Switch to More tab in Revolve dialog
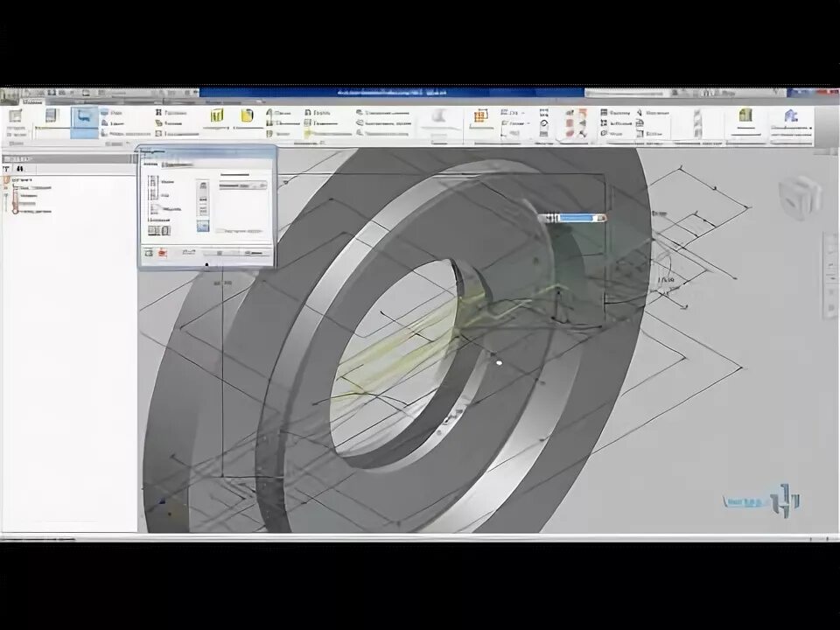Viewport: 840px width, 630px height. [x=176, y=165]
